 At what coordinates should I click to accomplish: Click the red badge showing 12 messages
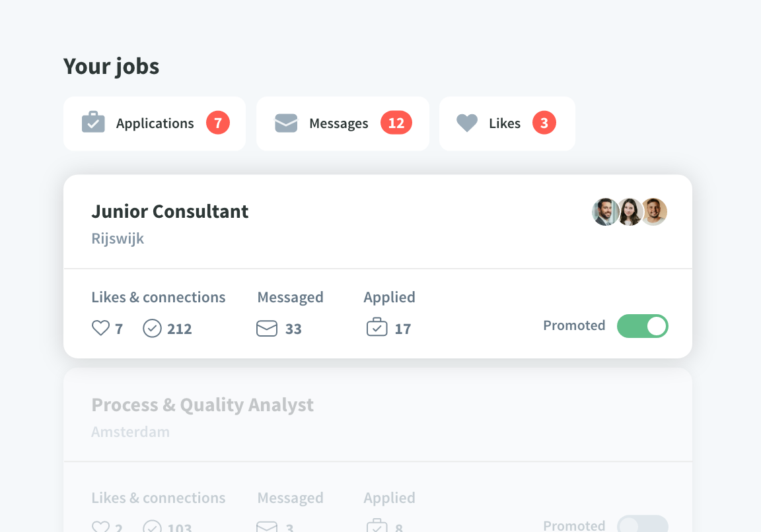tap(396, 123)
